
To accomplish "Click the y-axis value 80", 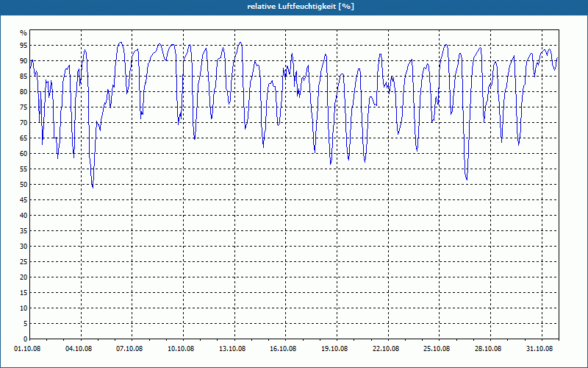I will click(24, 91).
